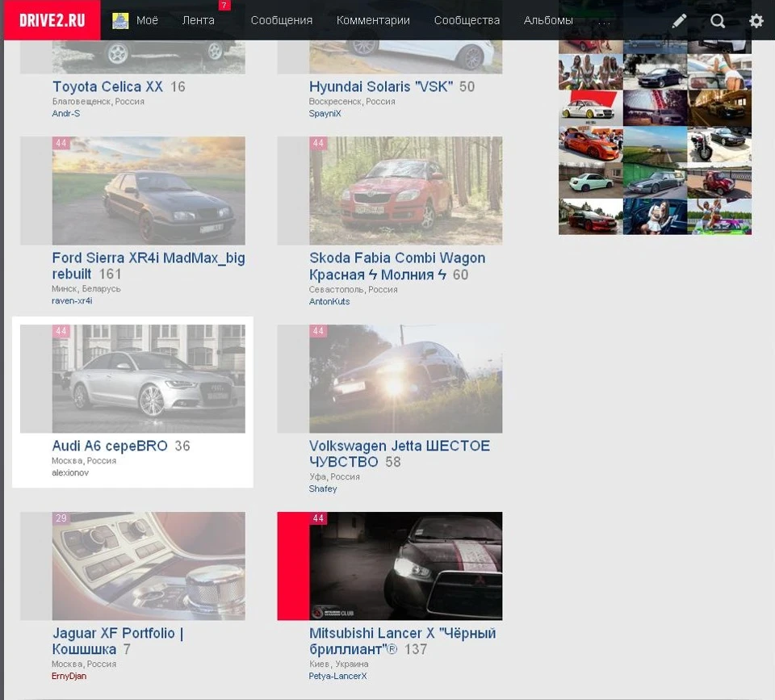This screenshot has height=700, width=775.
Task: Open user profile raven-xr4i
Action: (72, 300)
